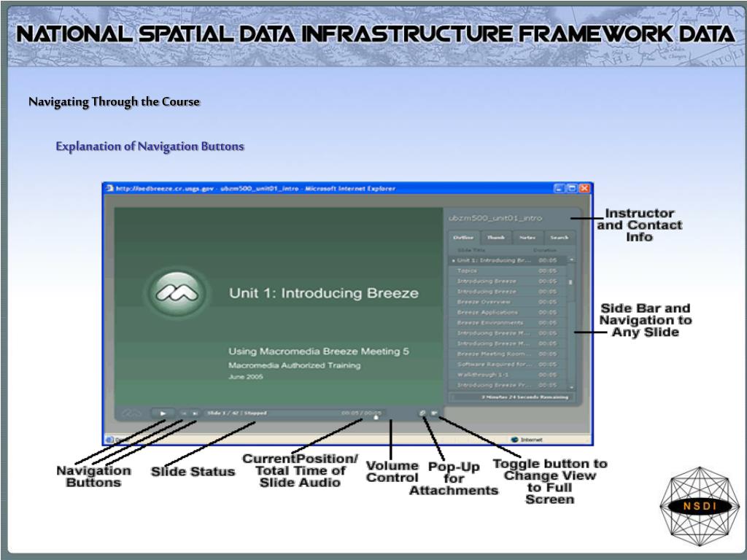Click outline scrollbar up arrow
This screenshot has width=747, height=560.
pos(571,260)
